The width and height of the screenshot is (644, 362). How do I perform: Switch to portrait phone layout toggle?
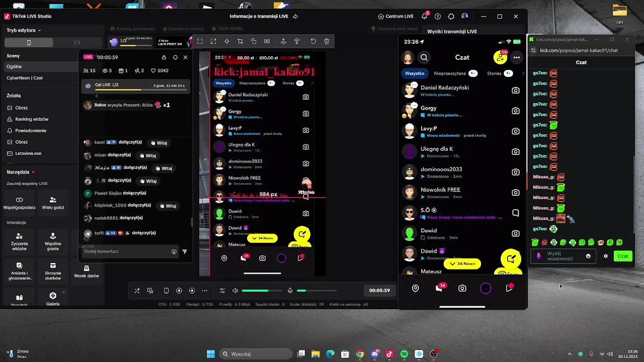(29, 43)
